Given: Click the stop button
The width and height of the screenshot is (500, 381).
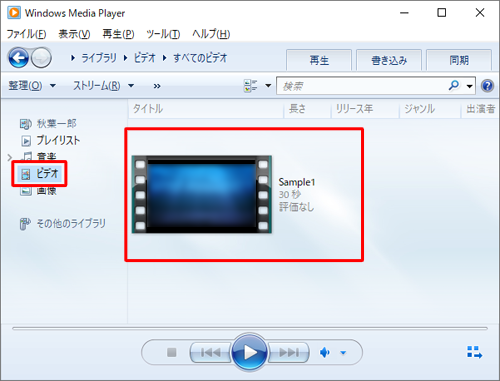Looking at the screenshot, I should click(x=172, y=352).
